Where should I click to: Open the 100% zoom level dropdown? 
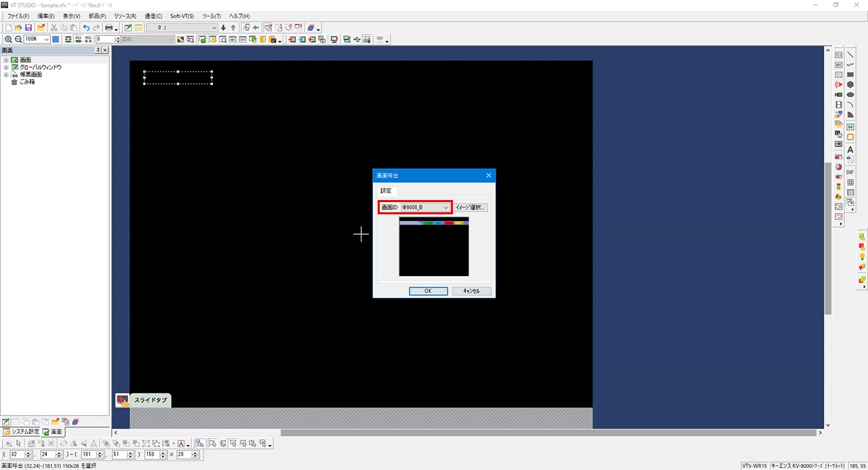46,39
